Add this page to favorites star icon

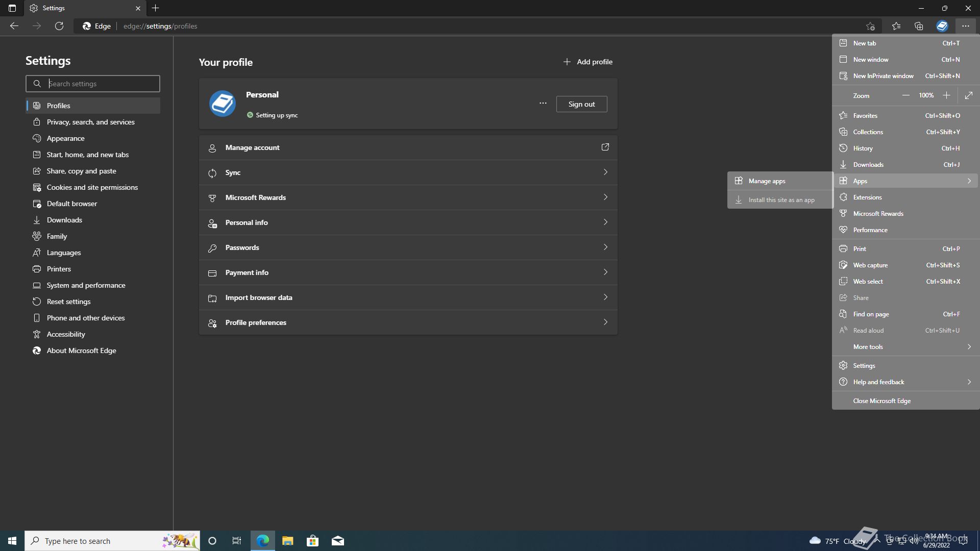pyautogui.click(x=870, y=26)
